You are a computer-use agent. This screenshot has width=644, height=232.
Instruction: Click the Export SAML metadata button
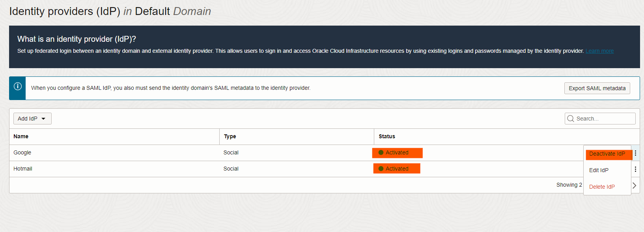coord(597,88)
